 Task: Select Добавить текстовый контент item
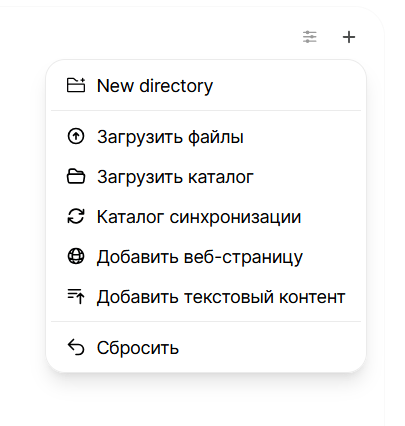click(206, 297)
